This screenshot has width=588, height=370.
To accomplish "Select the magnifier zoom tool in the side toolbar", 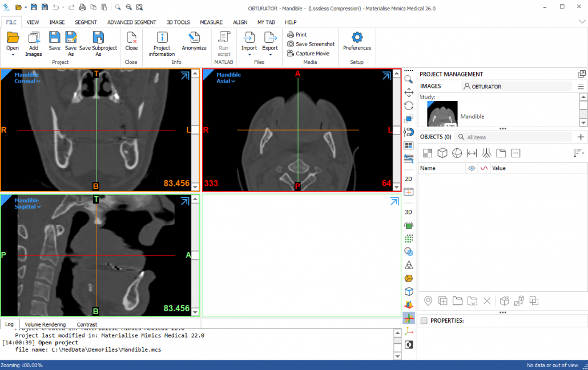I will coord(409,79).
